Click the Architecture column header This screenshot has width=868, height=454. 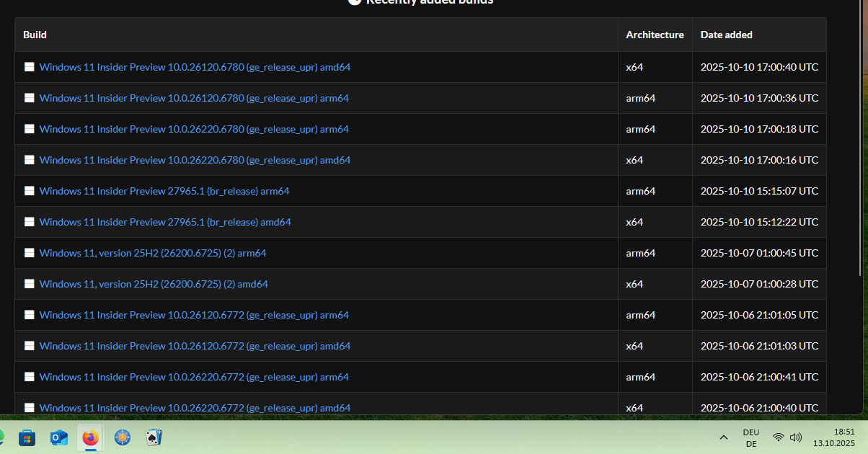(655, 35)
